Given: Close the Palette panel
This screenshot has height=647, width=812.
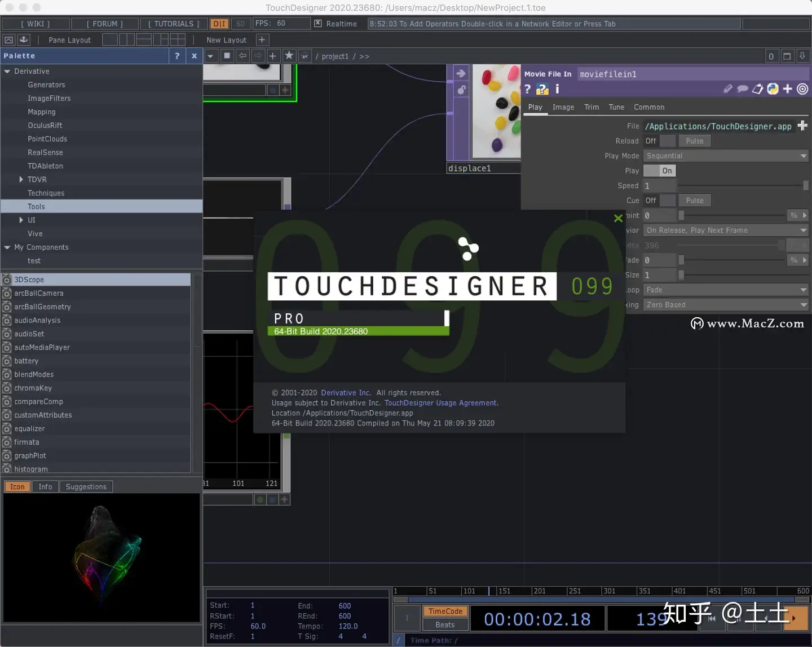Looking at the screenshot, I should point(194,56).
